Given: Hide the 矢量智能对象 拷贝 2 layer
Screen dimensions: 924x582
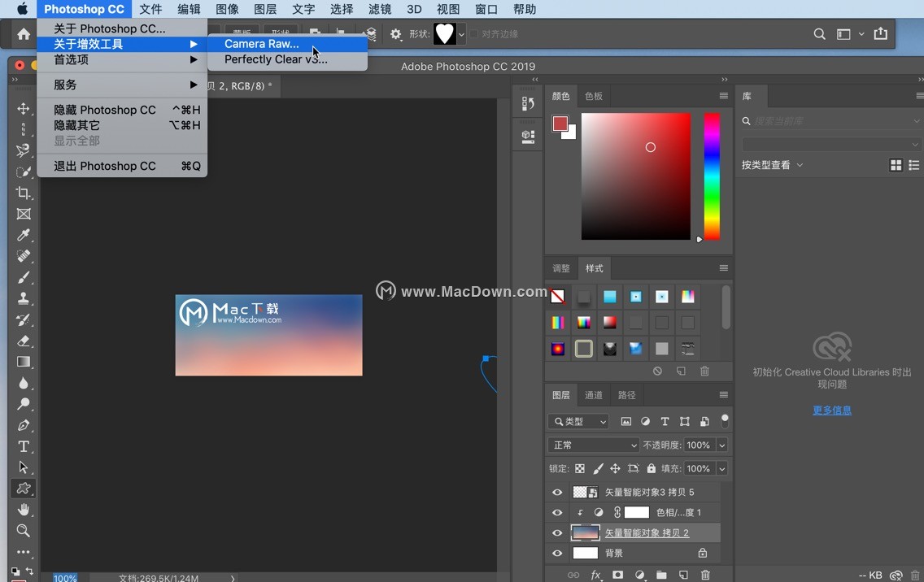Looking at the screenshot, I should point(557,533).
